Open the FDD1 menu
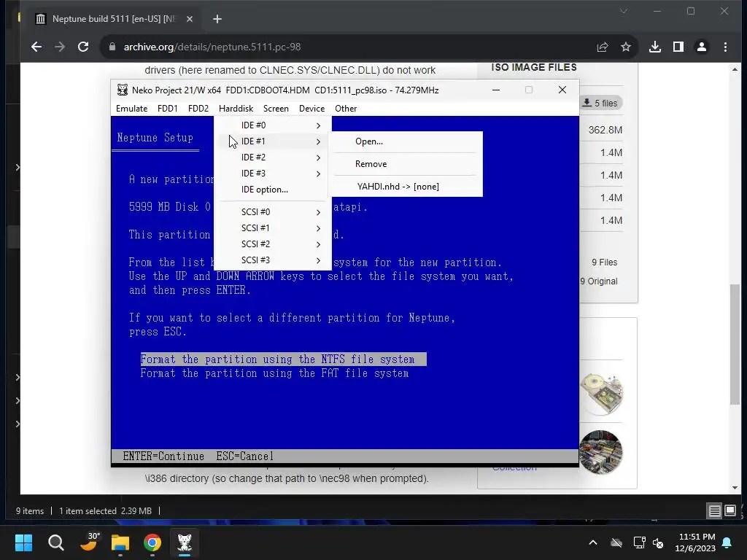Image resolution: width=747 pixels, height=560 pixels. click(168, 109)
